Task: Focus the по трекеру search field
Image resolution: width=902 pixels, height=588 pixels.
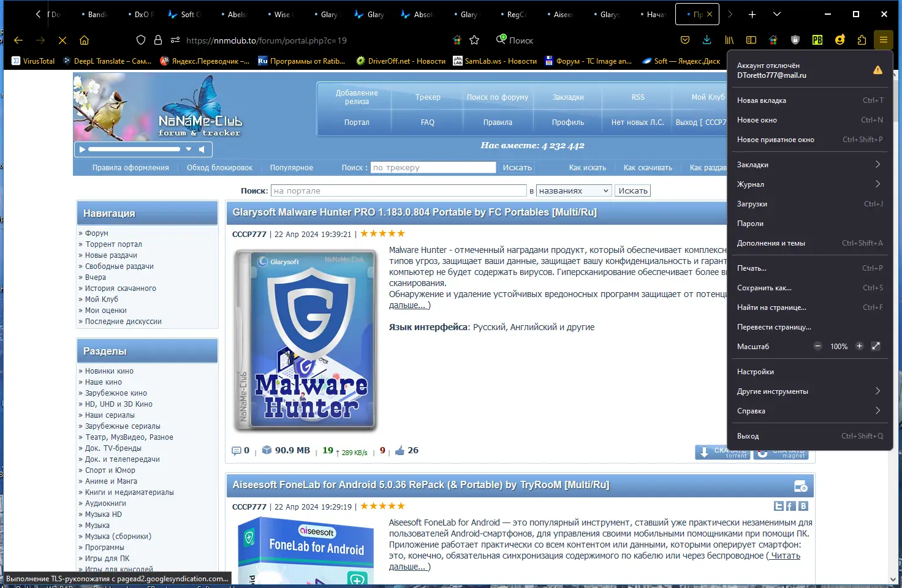Action: [x=433, y=167]
